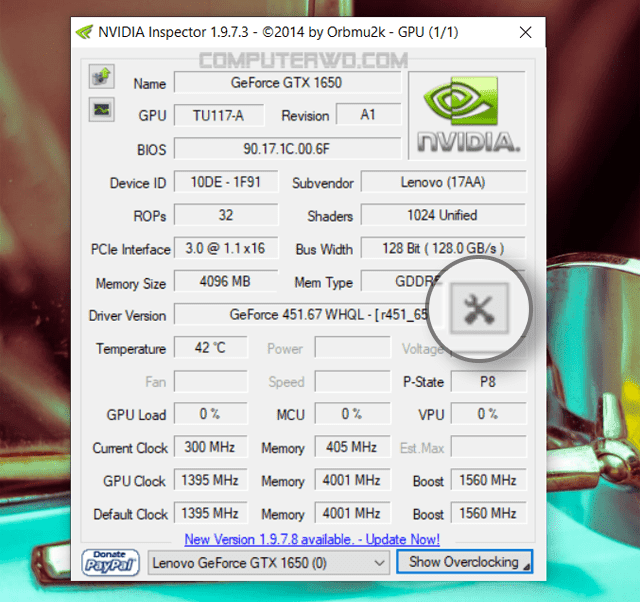The width and height of the screenshot is (640, 602).
Task: Click the empty Est.Max field
Action: [489, 447]
